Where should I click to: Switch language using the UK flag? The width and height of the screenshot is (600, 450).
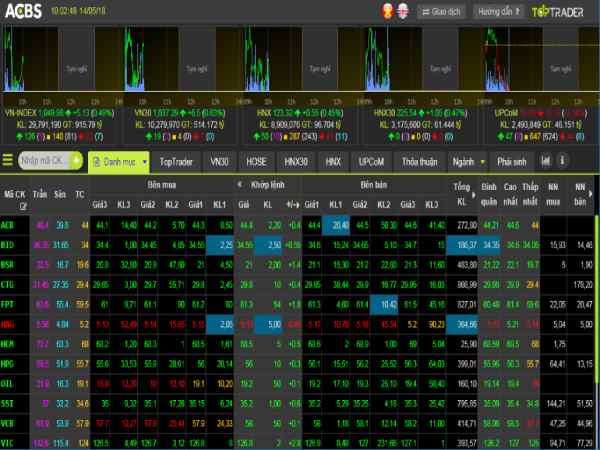click(401, 11)
